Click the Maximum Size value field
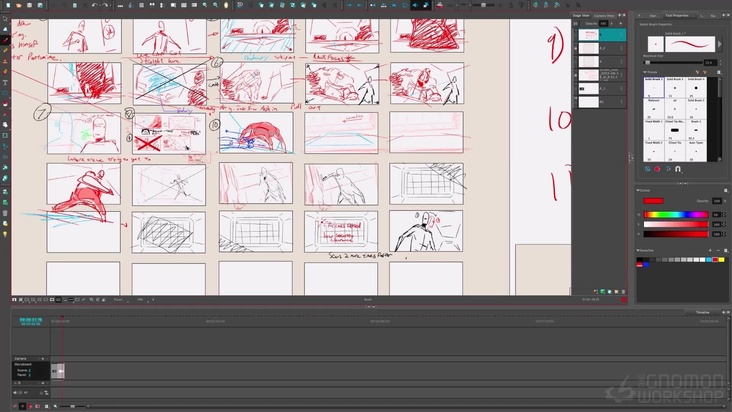Screen dimensions: 732x412 point(710,62)
